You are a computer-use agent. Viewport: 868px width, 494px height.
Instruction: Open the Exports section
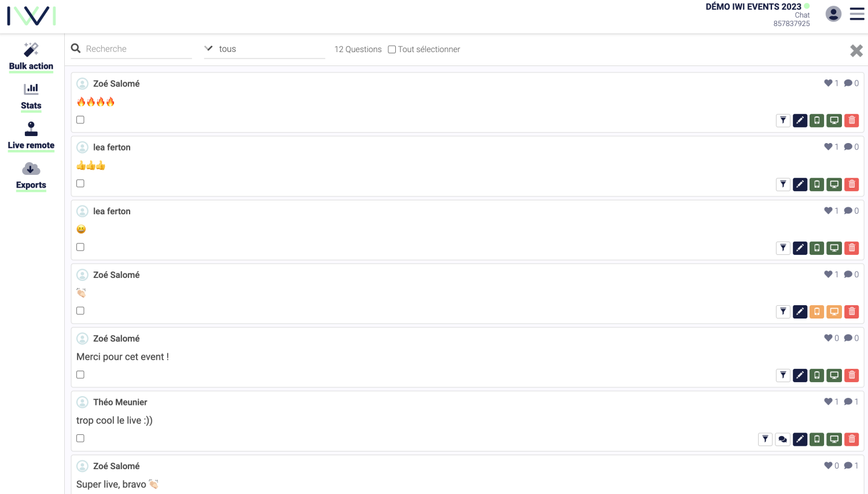pyautogui.click(x=31, y=177)
